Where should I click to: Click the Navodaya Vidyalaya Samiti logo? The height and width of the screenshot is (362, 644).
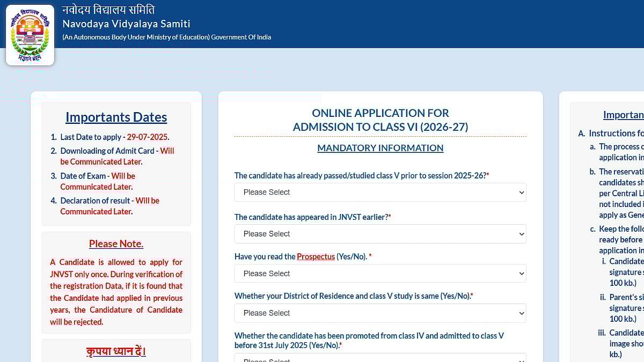click(30, 35)
